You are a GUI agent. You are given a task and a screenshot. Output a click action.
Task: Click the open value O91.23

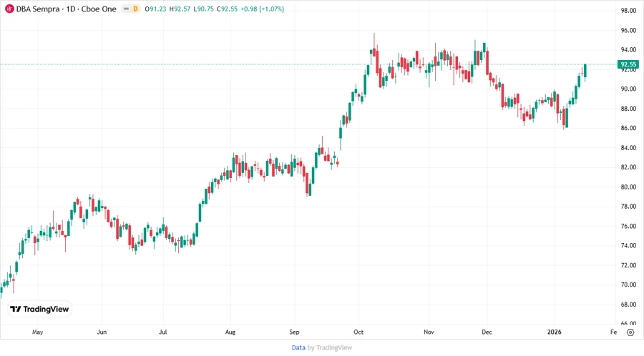pos(155,9)
